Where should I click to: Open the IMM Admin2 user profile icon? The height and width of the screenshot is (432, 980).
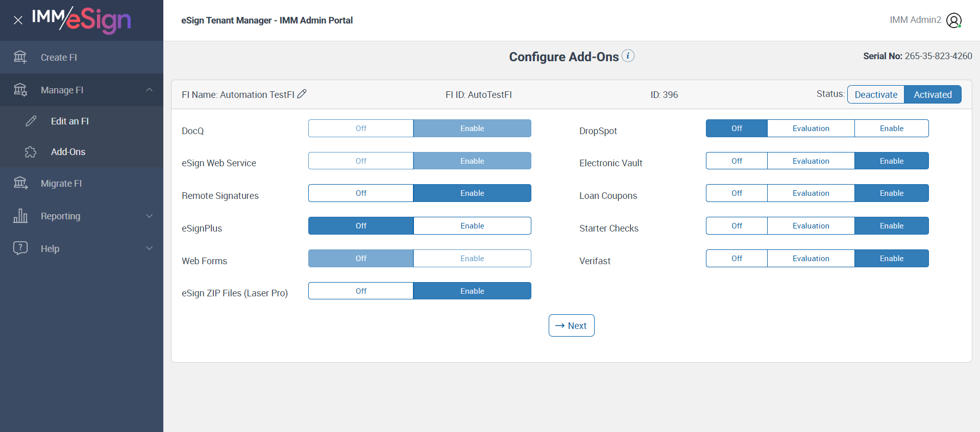953,20
